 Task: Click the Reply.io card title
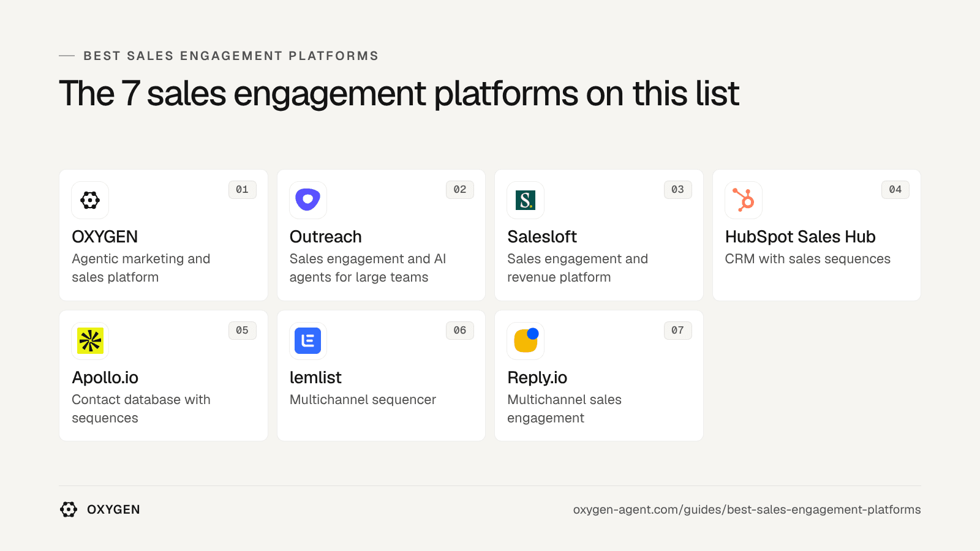(537, 378)
